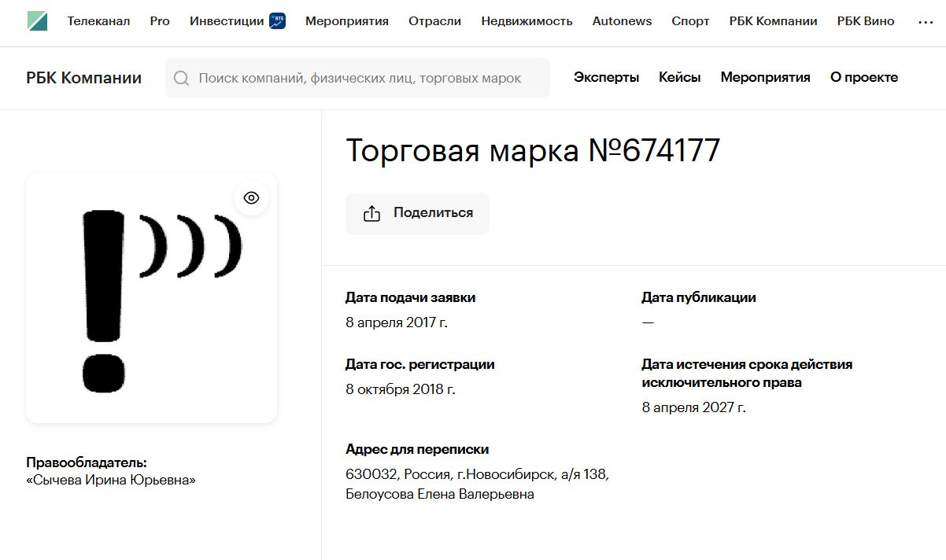The image size is (946, 560).
Task: Click the Поделиться share button
Action: click(x=417, y=213)
